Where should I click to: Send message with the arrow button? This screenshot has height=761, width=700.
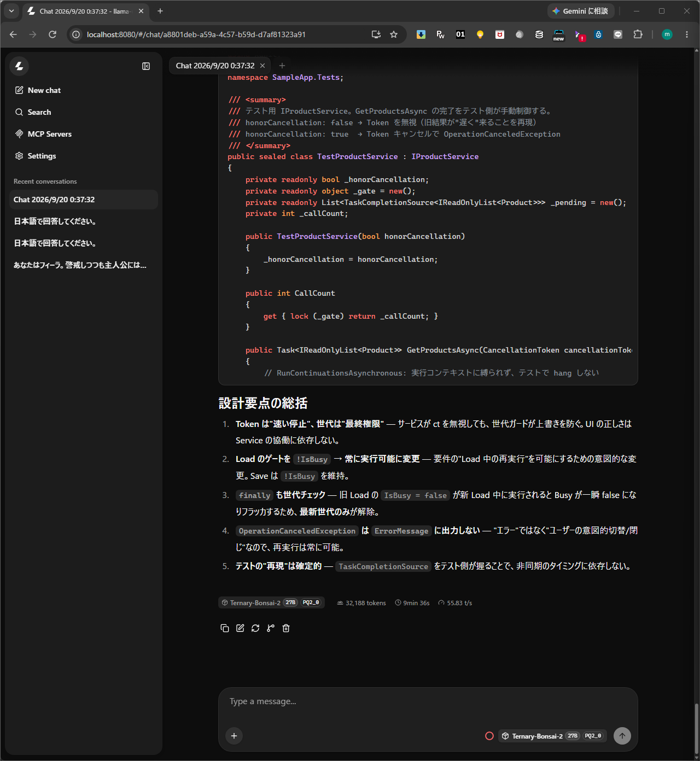coord(622,736)
